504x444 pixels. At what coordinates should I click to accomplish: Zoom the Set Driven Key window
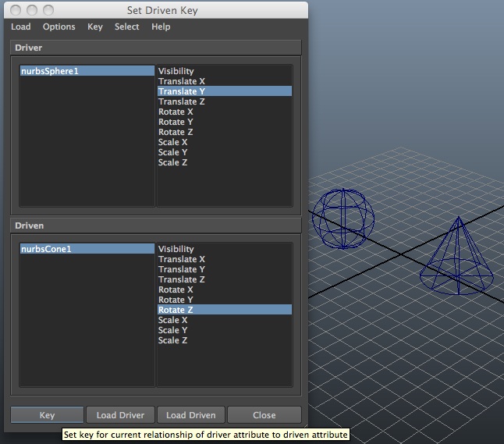click(48, 10)
